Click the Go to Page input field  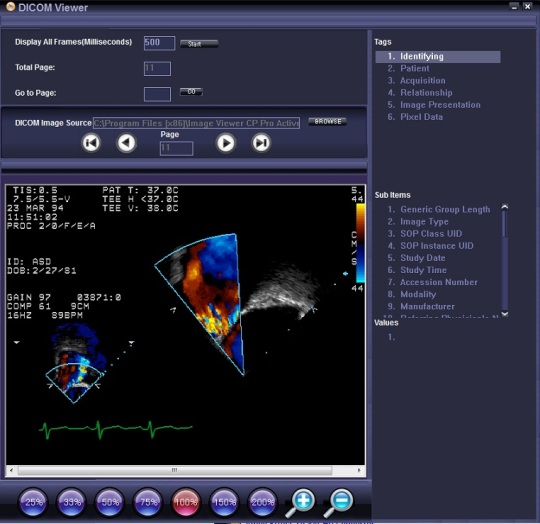coord(157,94)
